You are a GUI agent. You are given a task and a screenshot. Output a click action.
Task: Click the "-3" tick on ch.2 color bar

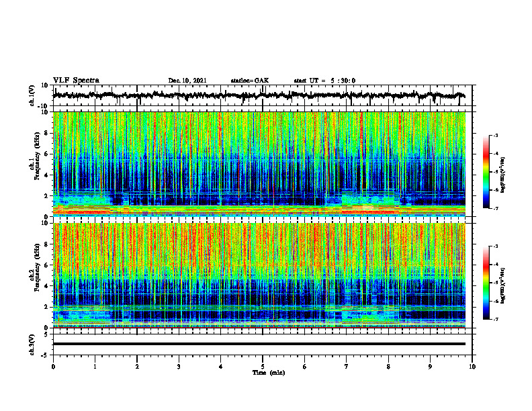495,246
